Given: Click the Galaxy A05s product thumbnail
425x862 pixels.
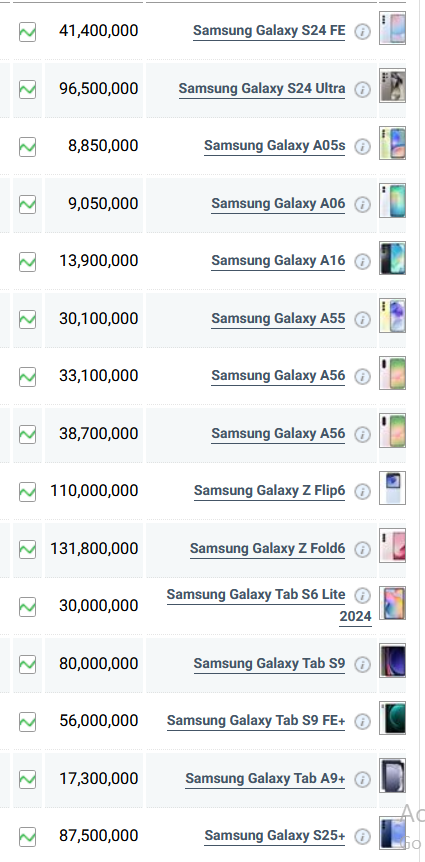Looking at the screenshot, I should 393,143.
